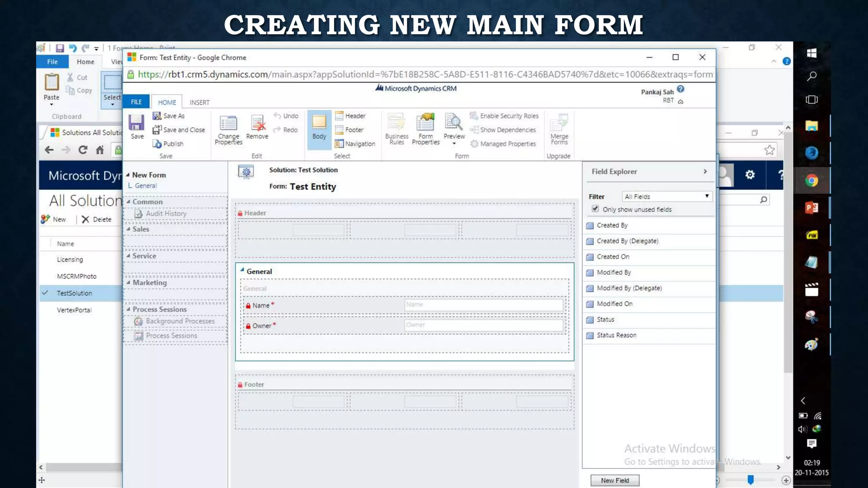Click Delete in the solutions toolbar
This screenshot has width=868, height=488.
(97, 219)
